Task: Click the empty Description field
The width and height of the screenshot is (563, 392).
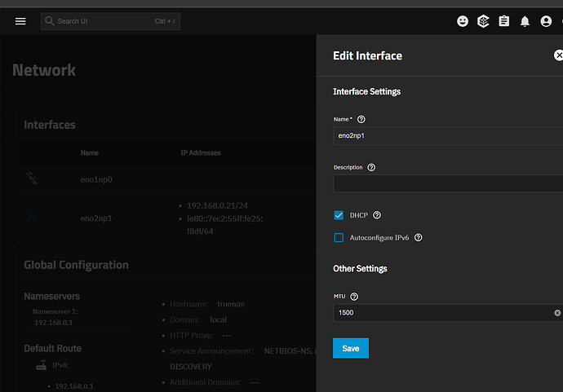Action: coord(448,183)
